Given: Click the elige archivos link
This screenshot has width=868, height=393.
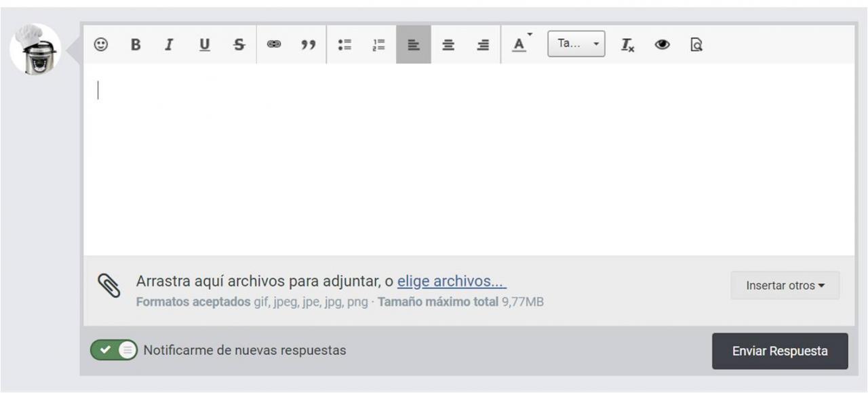Looking at the screenshot, I should coord(452,282).
